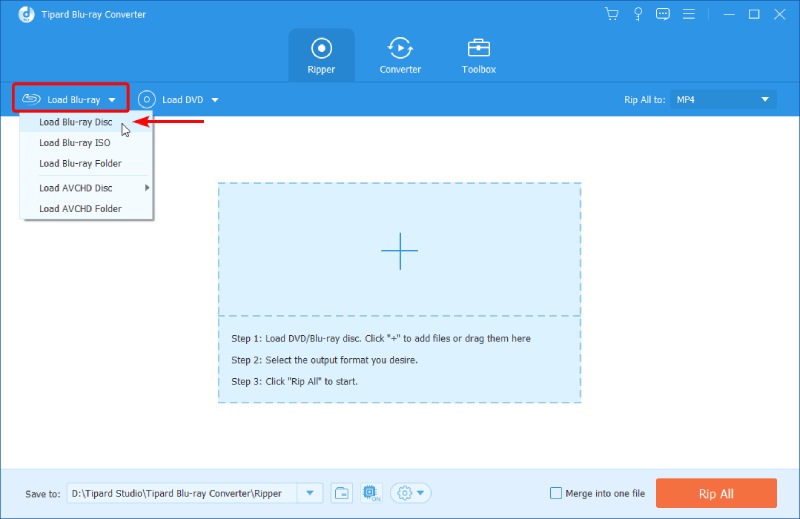Open the Toolbox tab
The image size is (800, 519).
tap(479, 56)
